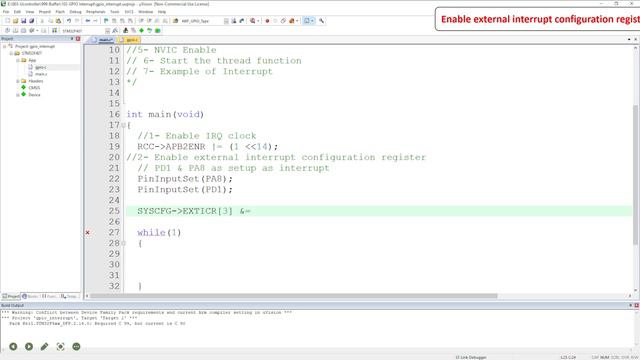Open the File menu

pyautogui.click(x=6, y=12)
